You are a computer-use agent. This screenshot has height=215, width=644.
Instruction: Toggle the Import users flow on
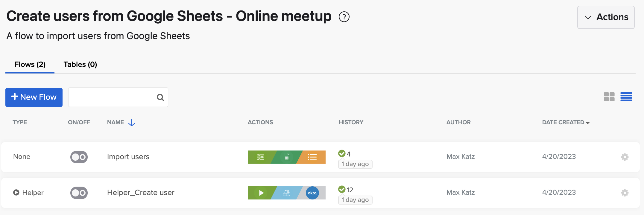point(79,157)
